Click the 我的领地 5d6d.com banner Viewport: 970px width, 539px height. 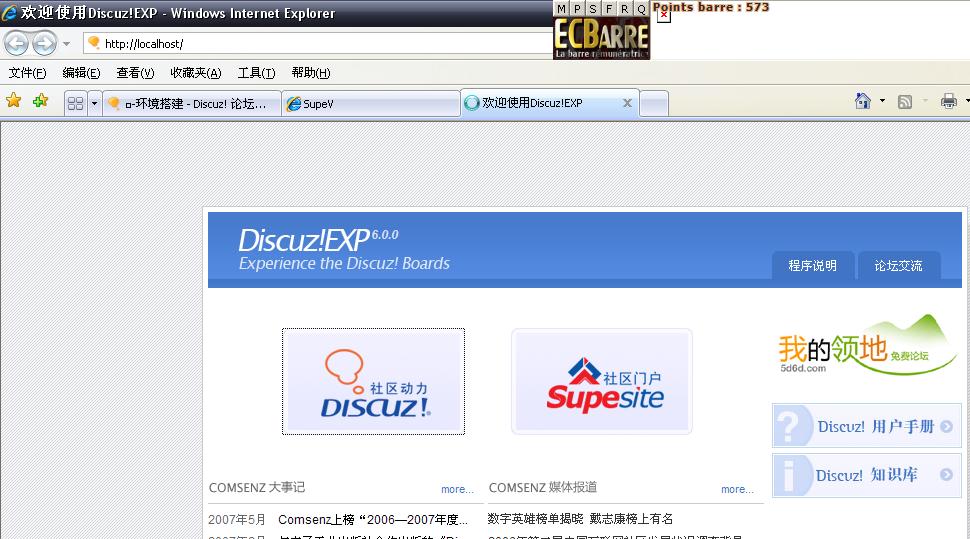coord(866,347)
